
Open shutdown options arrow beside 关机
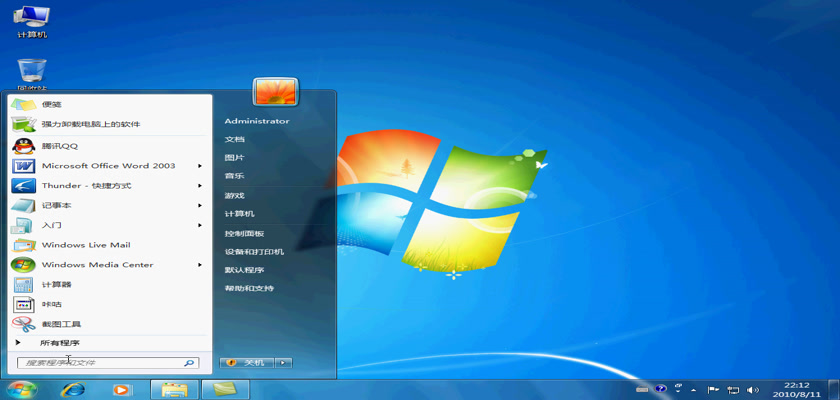[x=283, y=362]
